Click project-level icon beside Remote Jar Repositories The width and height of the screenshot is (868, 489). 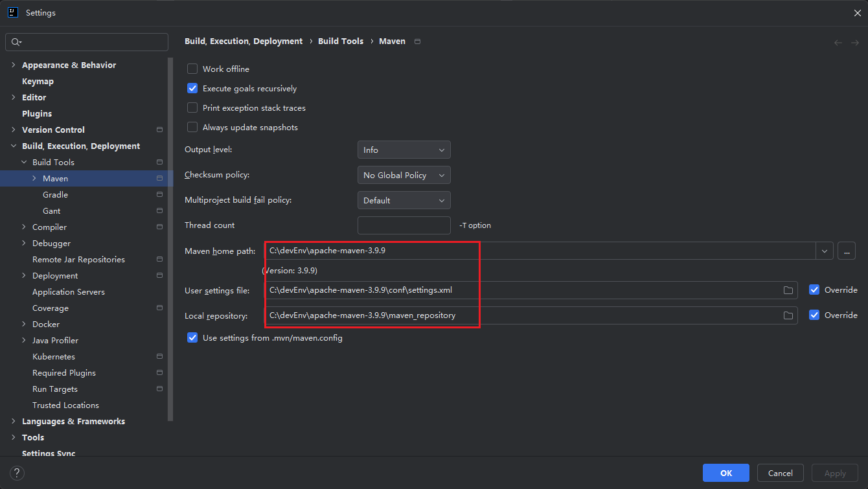click(x=159, y=260)
